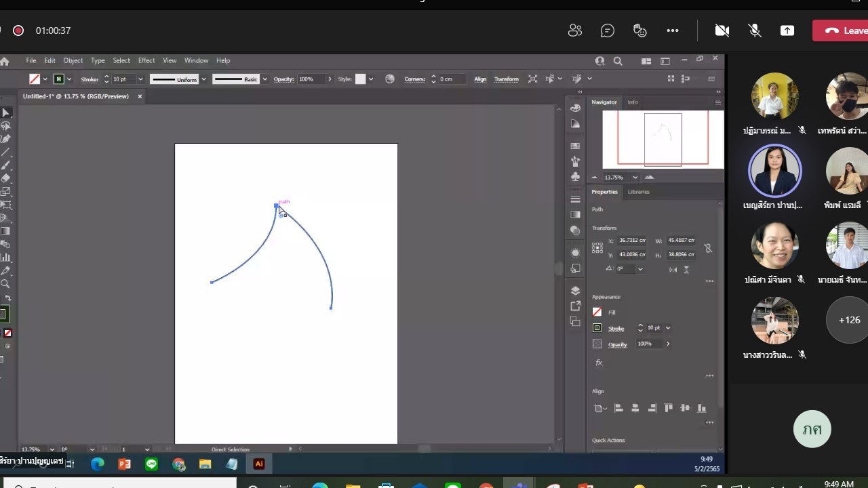The height and width of the screenshot is (488, 868).
Task: Click Horizontal Align Left icon
Action: (618, 408)
